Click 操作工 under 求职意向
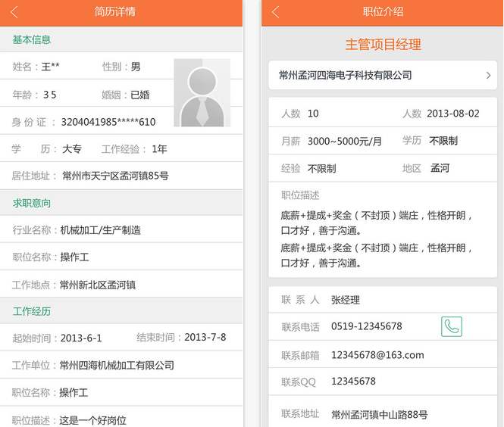Viewport: 504px width, 427px height. pyautogui.click(x=74, y=257)
